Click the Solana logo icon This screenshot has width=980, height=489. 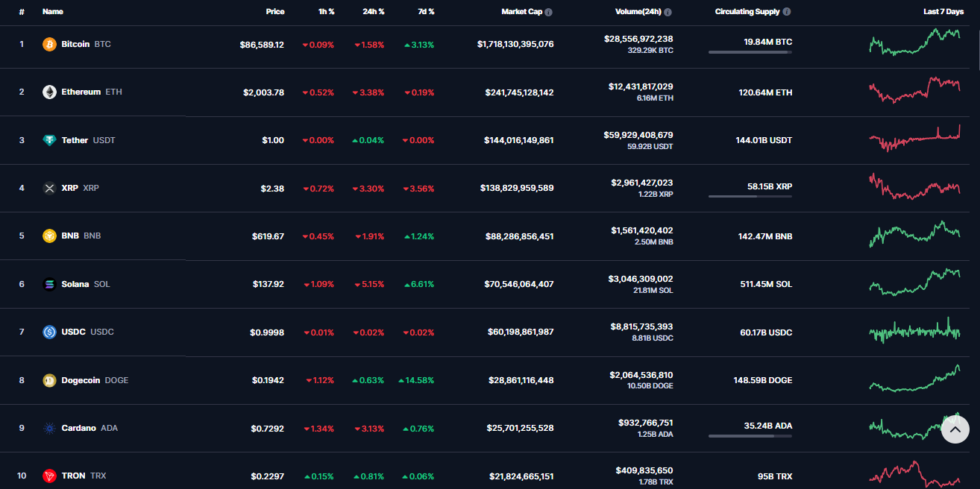point(50,284)
